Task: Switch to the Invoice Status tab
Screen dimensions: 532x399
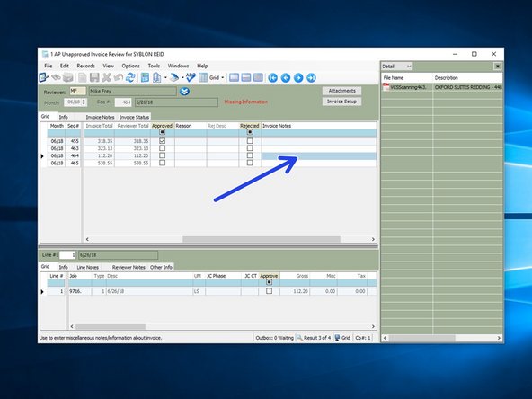Action: click(x=134, y=117)
